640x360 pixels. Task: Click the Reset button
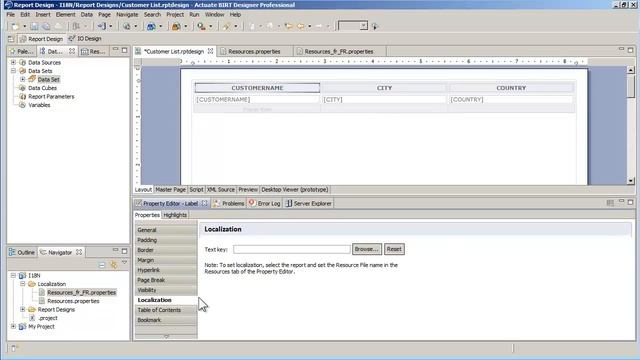click(x=394, y=249)
